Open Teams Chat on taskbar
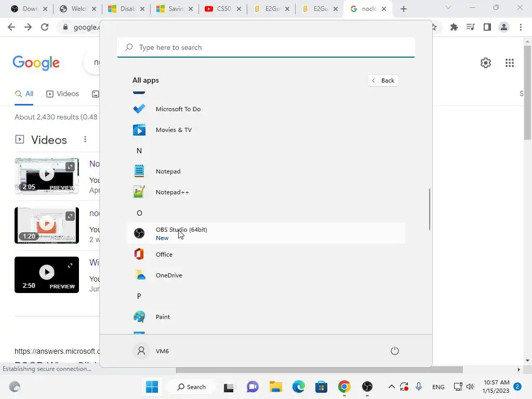 click(252, 387)
